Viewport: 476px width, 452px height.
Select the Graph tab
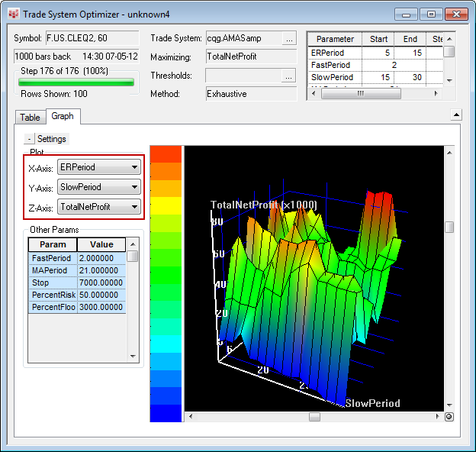63,117
